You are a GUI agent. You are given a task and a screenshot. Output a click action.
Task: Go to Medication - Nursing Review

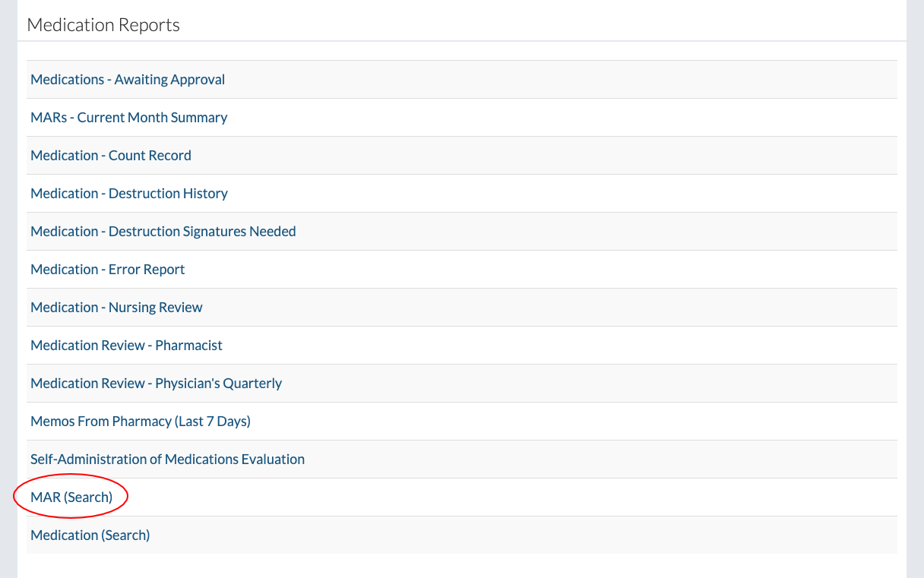coord(116,308)
